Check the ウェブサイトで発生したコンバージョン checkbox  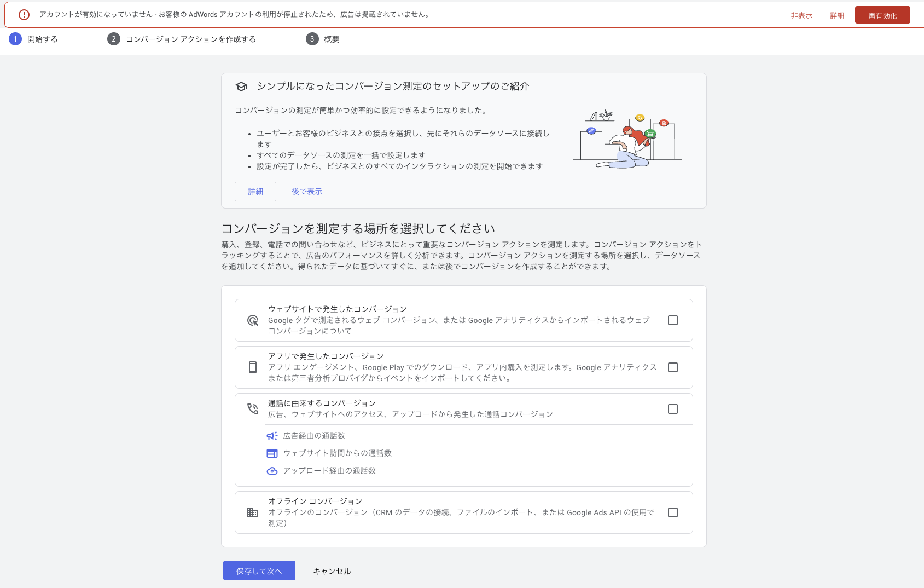click(673, 320)
